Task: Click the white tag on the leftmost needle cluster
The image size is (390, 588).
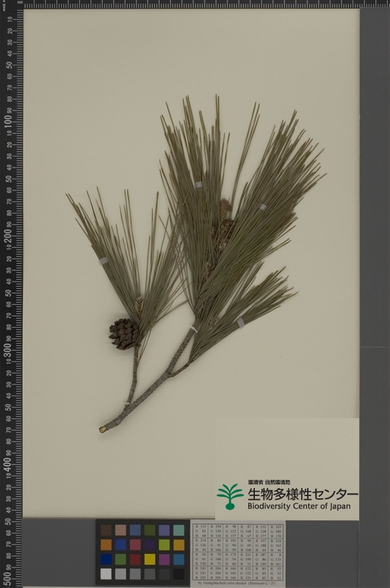Action: click(103, 261)
